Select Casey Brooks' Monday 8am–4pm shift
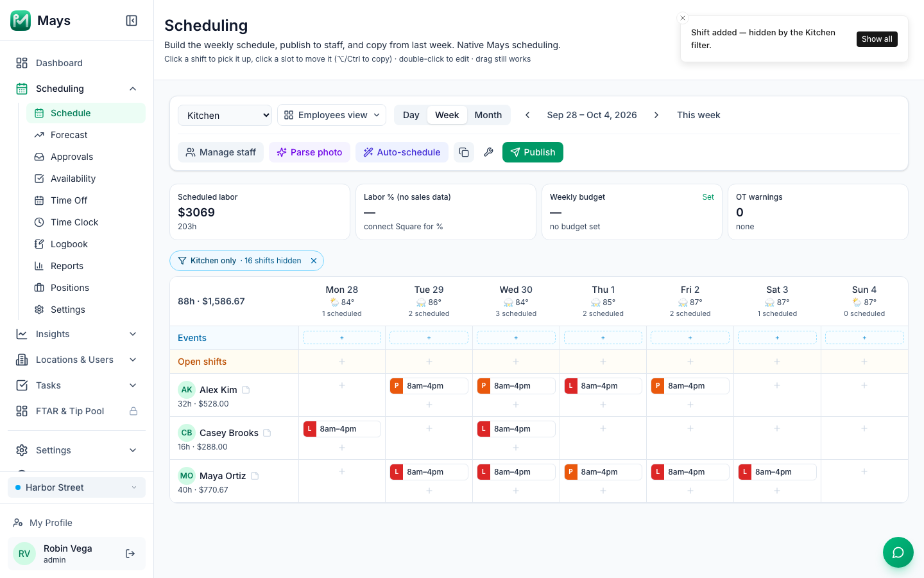 tap(342, 429)
